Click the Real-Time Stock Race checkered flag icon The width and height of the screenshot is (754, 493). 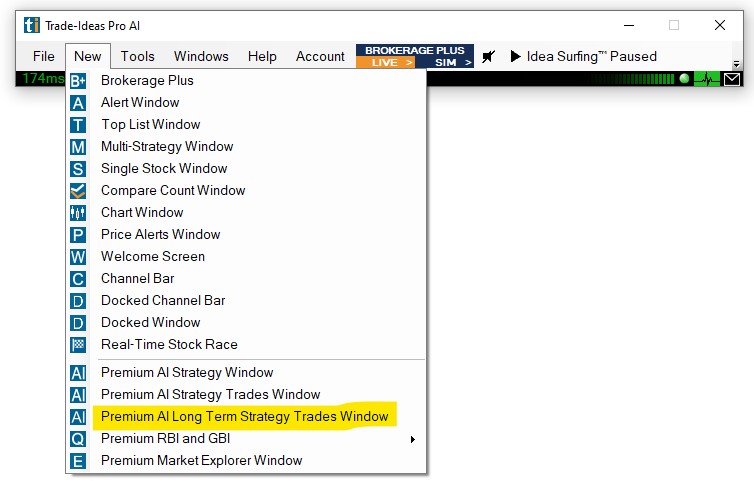pyautogui.click(x=79, y=345)
